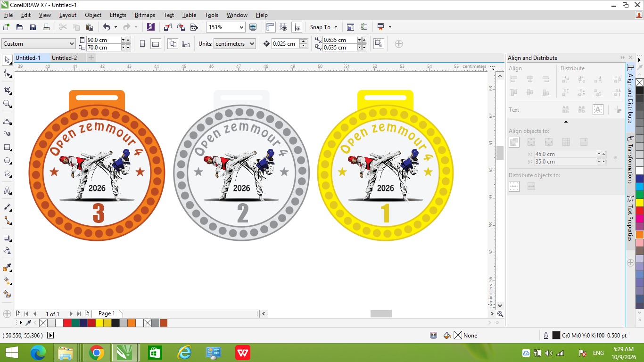Click the Page 1 tab button

[x=106, y=313]
